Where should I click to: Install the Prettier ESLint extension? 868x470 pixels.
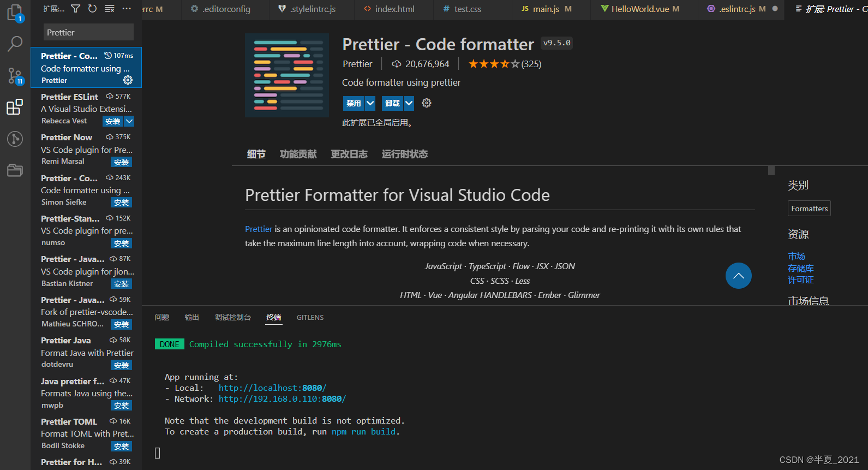113,121
